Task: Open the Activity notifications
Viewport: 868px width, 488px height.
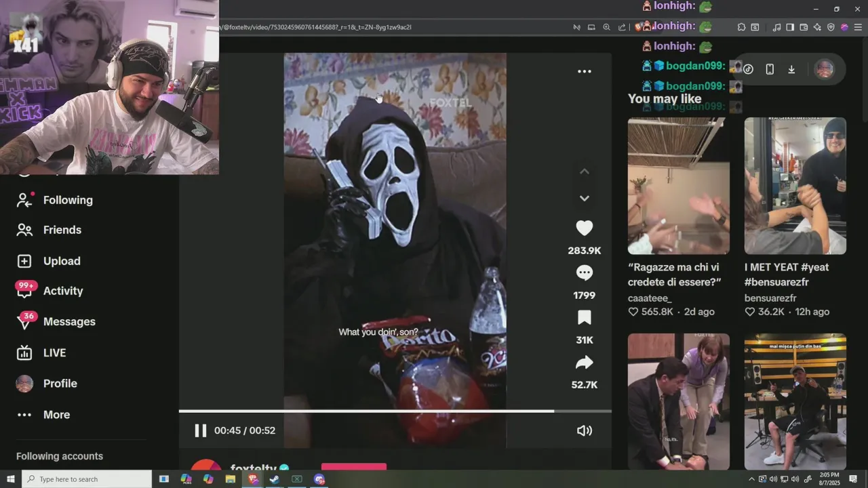Action: tap(50, 291)
